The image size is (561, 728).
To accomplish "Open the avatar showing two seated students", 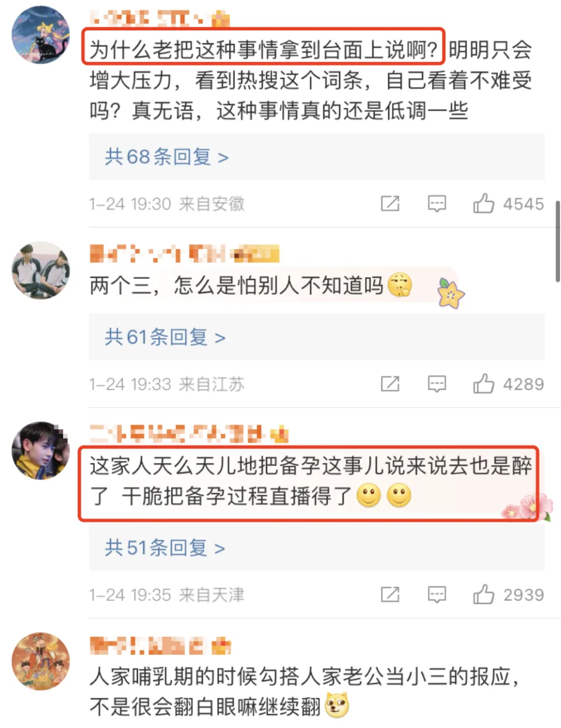I will [41, 270].
